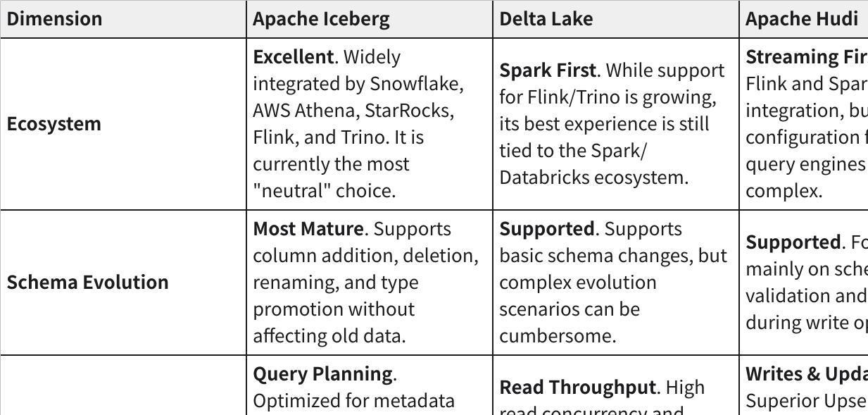
Task: Click bold Supported in the Delta Lake column
Action: 546,229
